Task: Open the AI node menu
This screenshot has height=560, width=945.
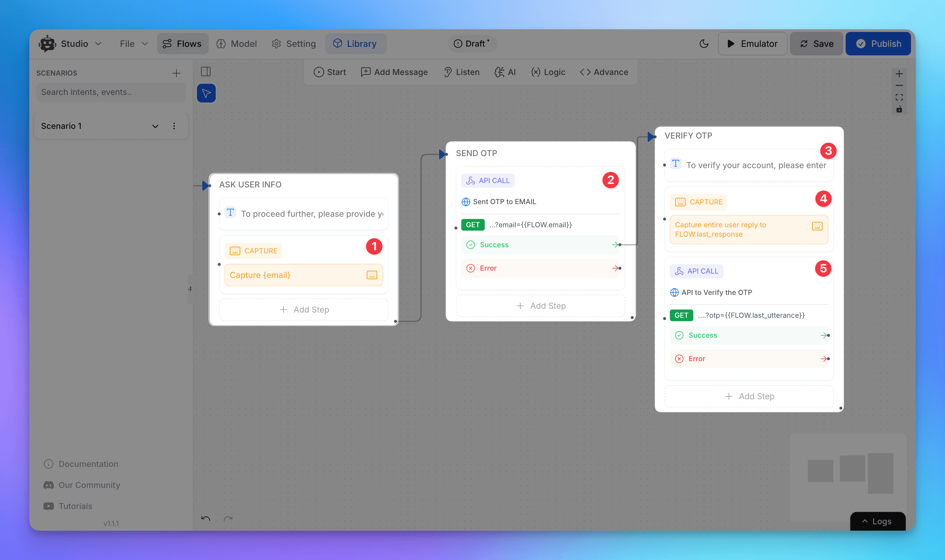Action: (x=505, y=72)
